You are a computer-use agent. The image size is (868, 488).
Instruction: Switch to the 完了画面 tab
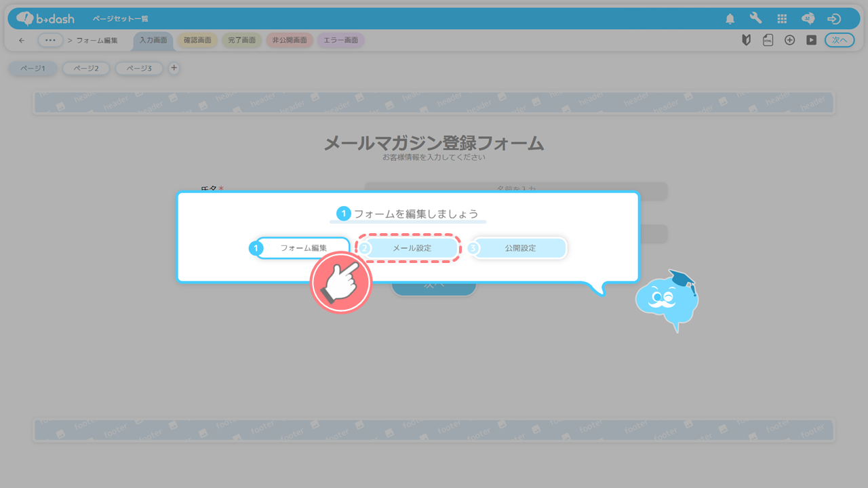point(241,40)
